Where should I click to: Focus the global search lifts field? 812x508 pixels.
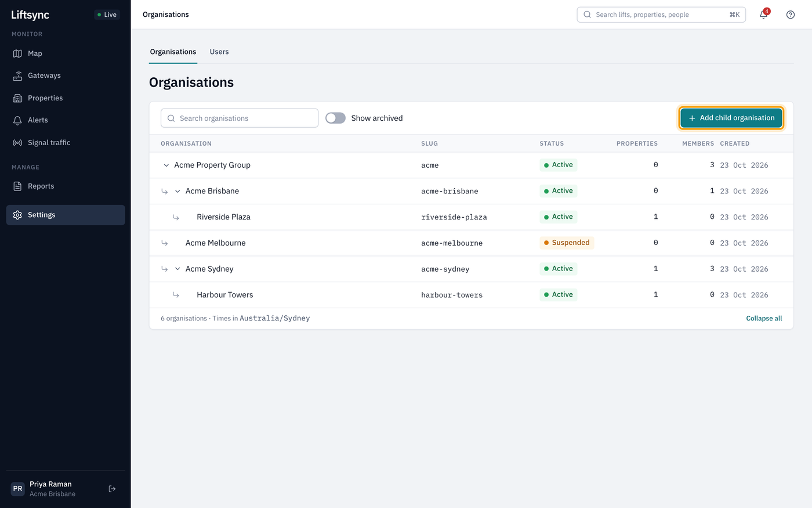[x=661, y=15]
